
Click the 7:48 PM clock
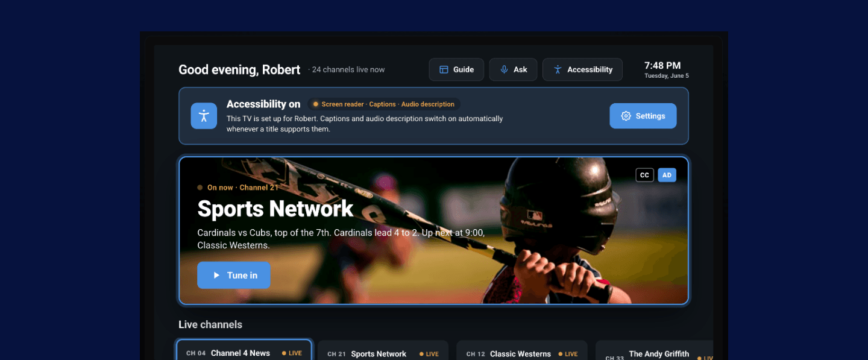(x=662, y=66)
